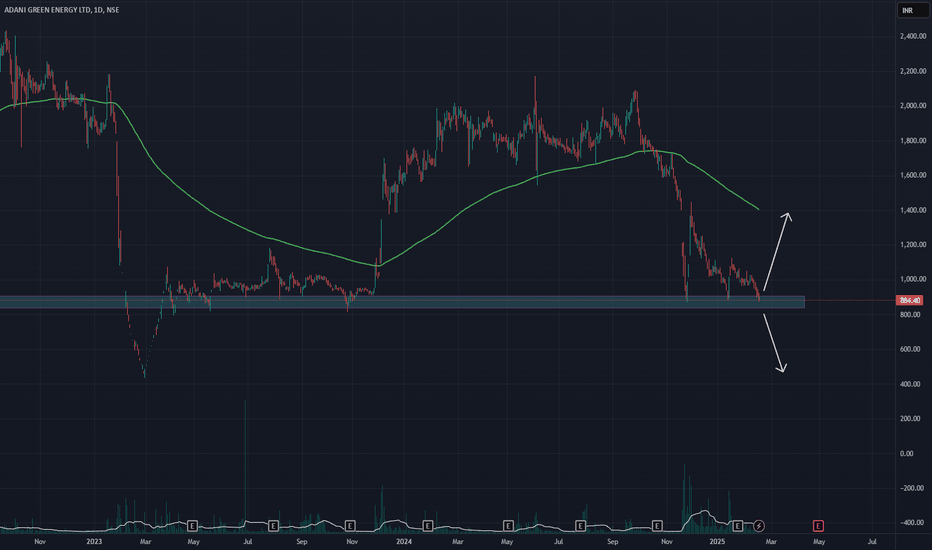Click the earnings E marker above May 2024
932x550 pixels.
(508, 526)
